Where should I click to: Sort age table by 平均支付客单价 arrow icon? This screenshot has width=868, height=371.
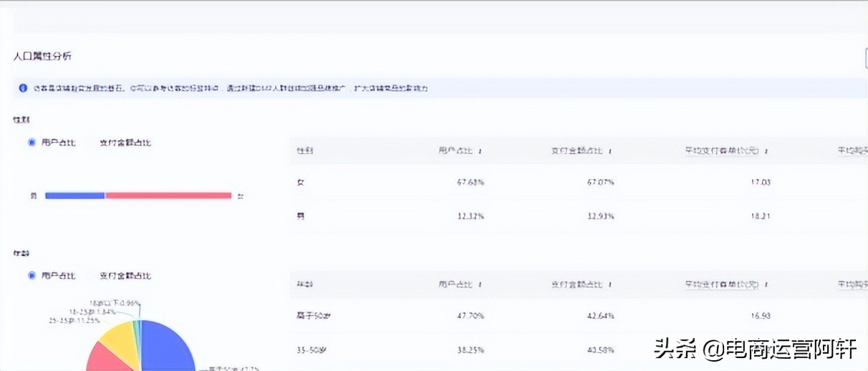[766, 285]
